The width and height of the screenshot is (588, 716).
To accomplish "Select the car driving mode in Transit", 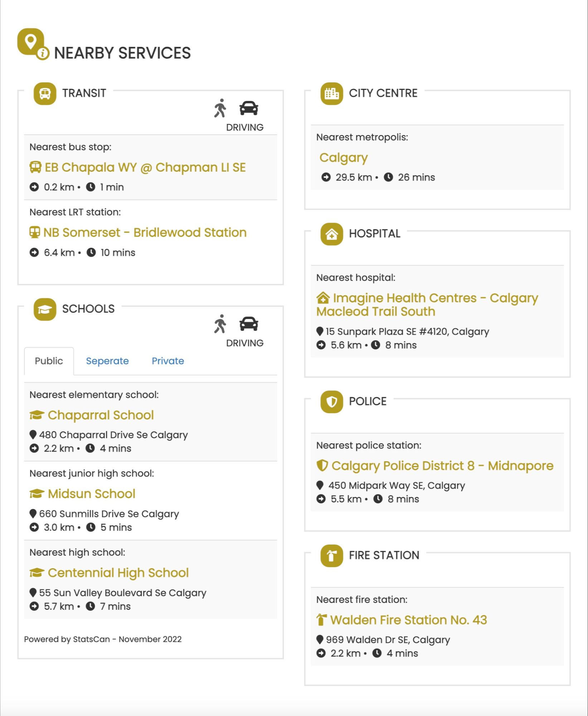I will (249, 108).
